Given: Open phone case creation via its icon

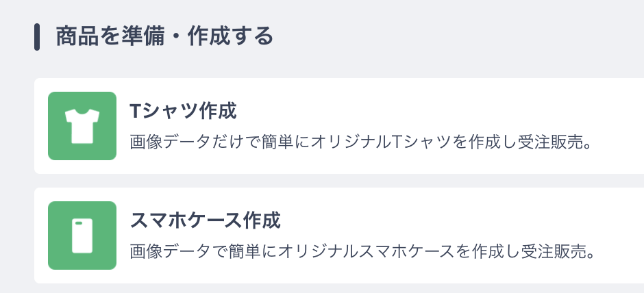Looking at the screenshot, I should (x=82, y=237).
